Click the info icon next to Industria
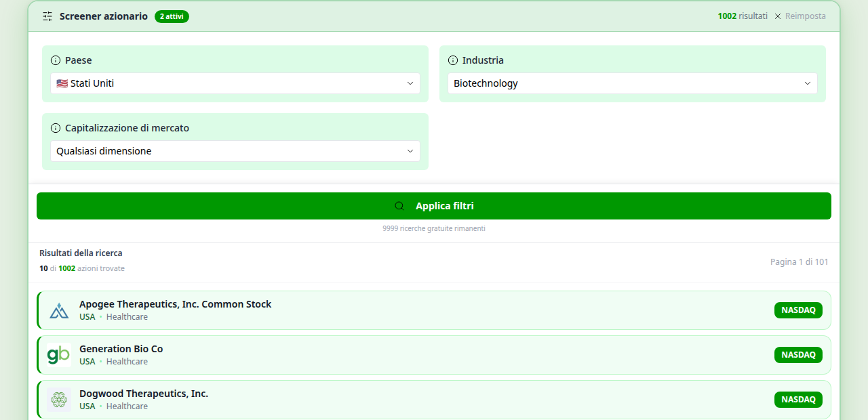 pyautogui.click(x=453, y=60)
